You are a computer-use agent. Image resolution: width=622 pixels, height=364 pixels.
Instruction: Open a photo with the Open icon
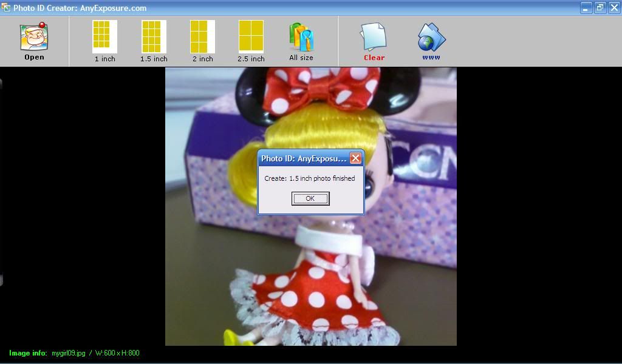(34, 41)
